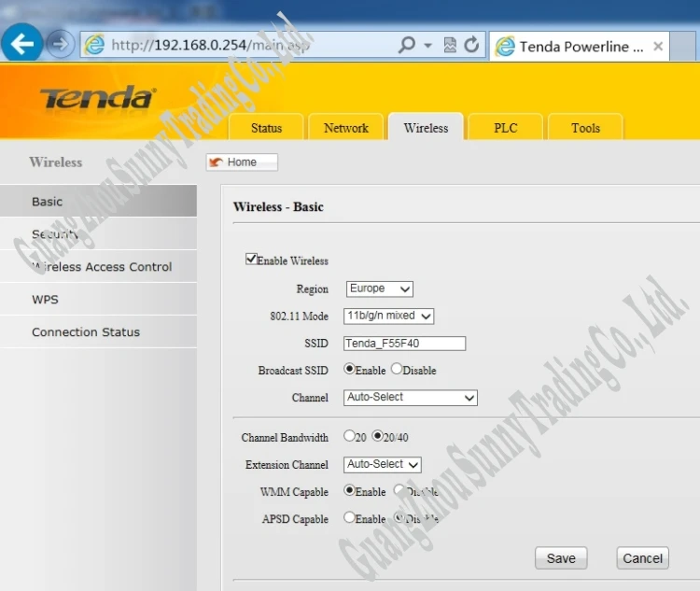Viewport: 700px width, 591px height.
Task: Click the Wireless sidebar heading
Action: click(56, 162)
